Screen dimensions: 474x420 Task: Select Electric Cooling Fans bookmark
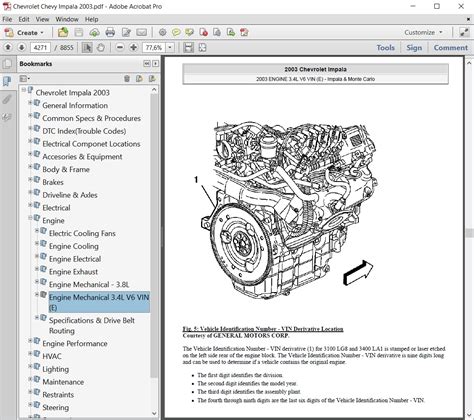coord(82,233)
